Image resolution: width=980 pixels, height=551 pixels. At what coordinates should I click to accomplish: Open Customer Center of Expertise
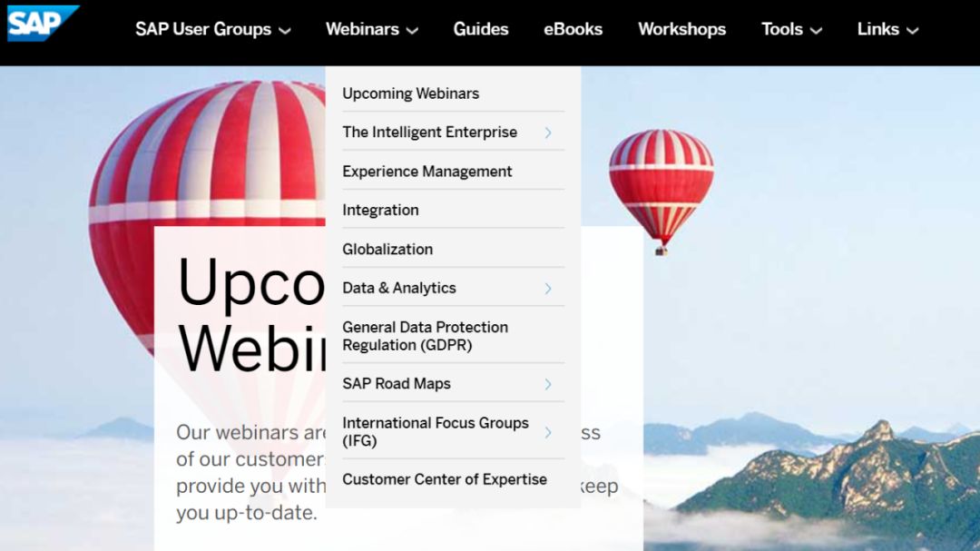point(445,479)
